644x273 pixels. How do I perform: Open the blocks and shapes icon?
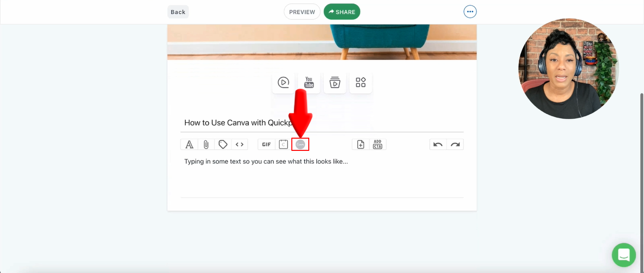tap(361, 83)
